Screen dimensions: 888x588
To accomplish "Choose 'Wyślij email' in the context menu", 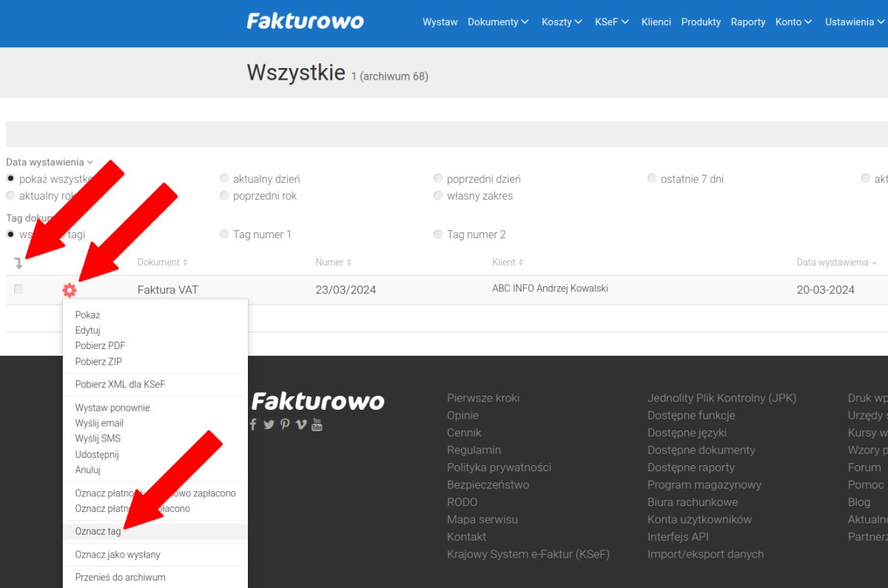I will click(x=99, y=423).
